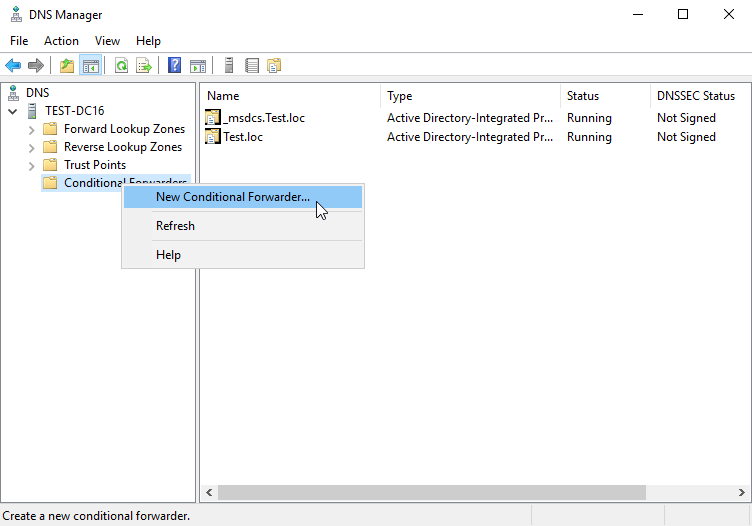Sort by the Status column header
Viewport: 752px width, 526px height.
point(605,96)
